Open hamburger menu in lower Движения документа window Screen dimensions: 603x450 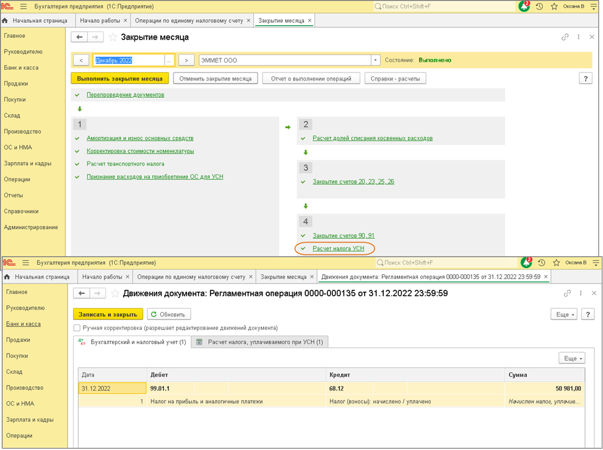(26, 263)
